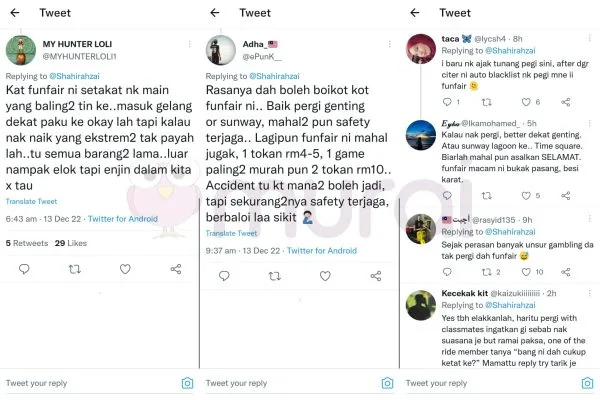Open more options on taca's reply
Image resolution: width=600 pixels, height=400 pixels.
(590, 38)
